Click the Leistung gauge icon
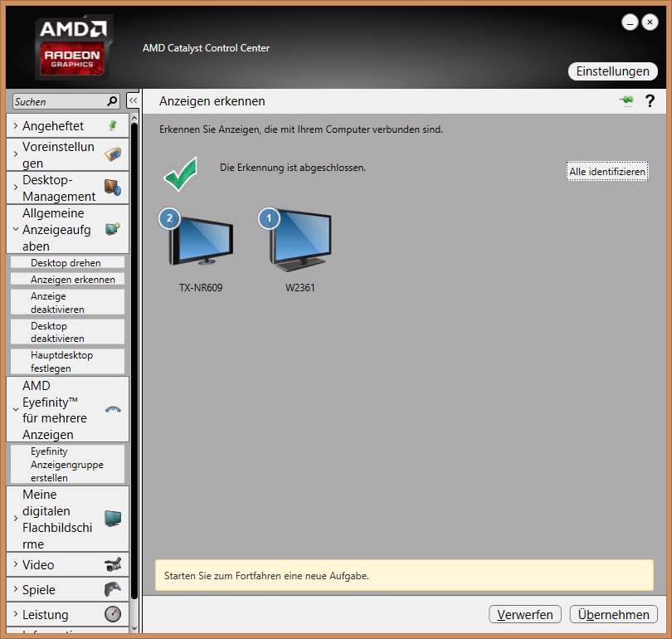This screenshot has height=639, width=672. [113, 614]
